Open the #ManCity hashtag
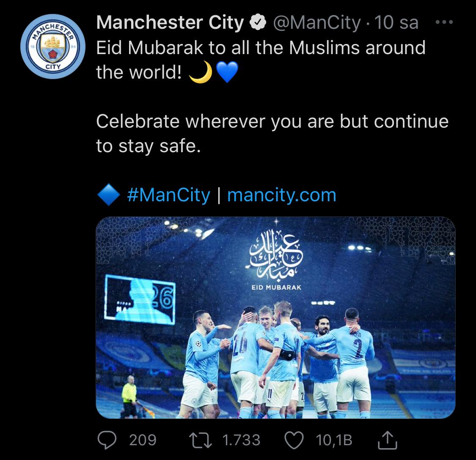 [x=168, y=195]
